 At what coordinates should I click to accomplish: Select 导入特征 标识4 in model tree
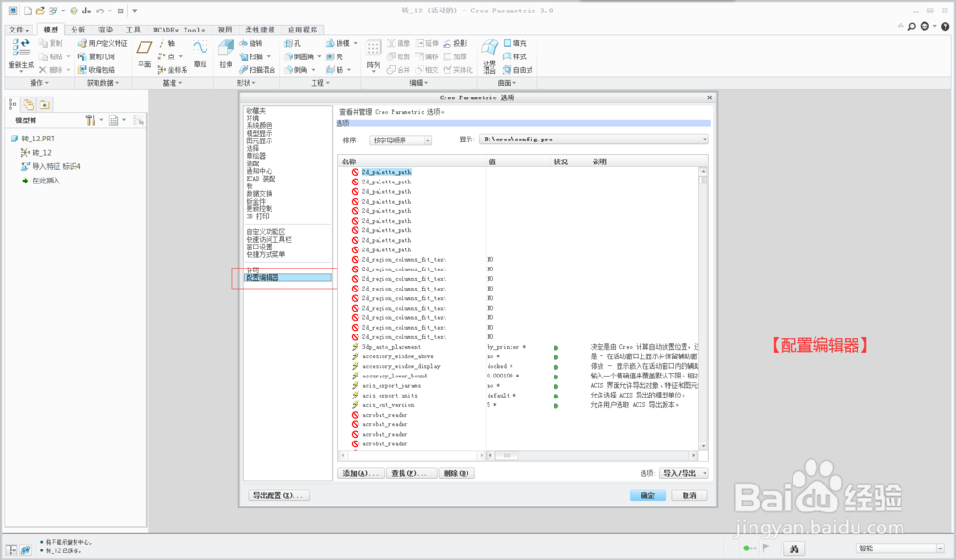(x=51, y=166)
